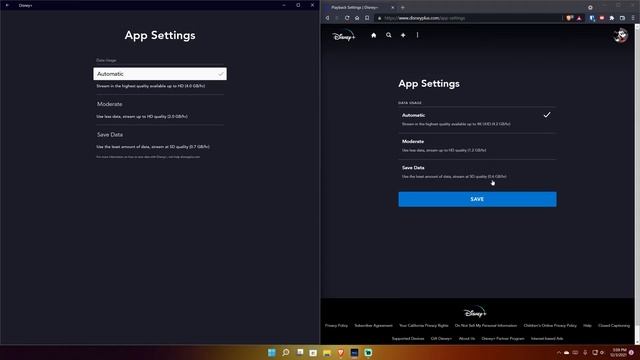The image size is (640, 360).
Task: Click the browser back arrow
Action: 327,18
